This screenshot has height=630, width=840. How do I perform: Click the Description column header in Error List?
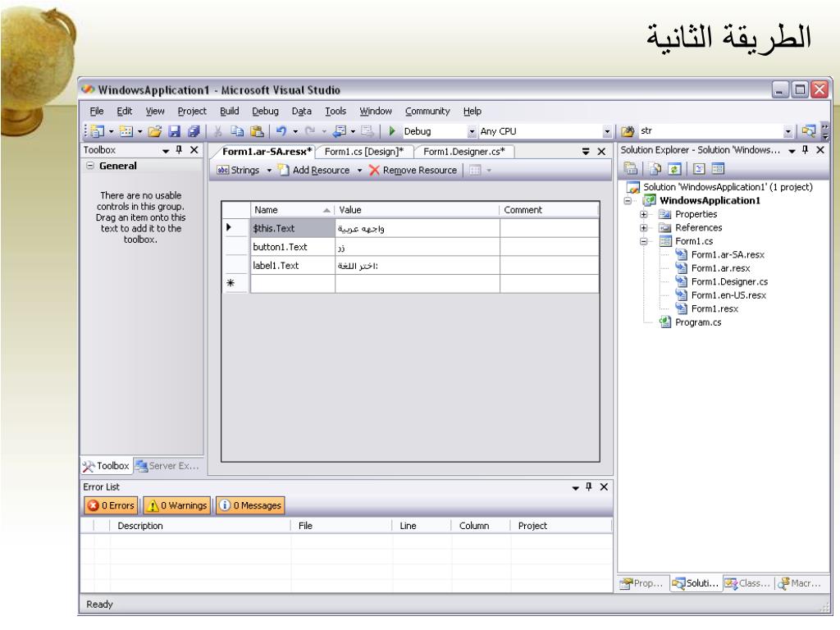tap(201, 526)
